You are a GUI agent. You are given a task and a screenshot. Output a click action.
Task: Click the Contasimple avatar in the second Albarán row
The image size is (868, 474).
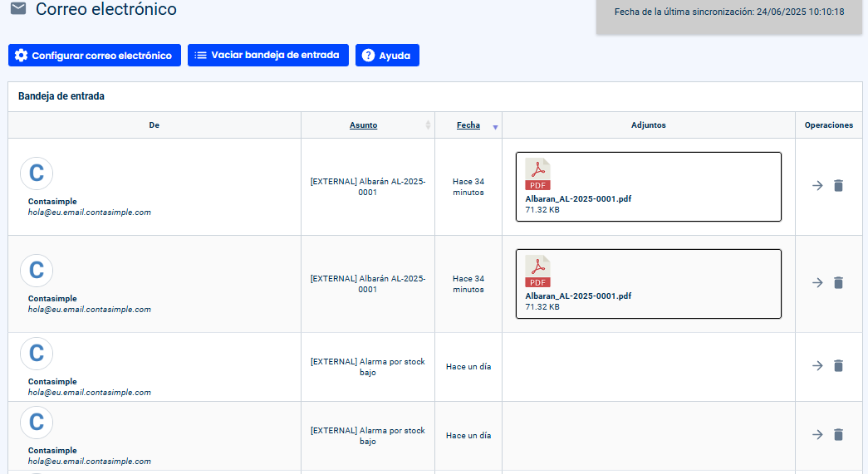[37, 271]
